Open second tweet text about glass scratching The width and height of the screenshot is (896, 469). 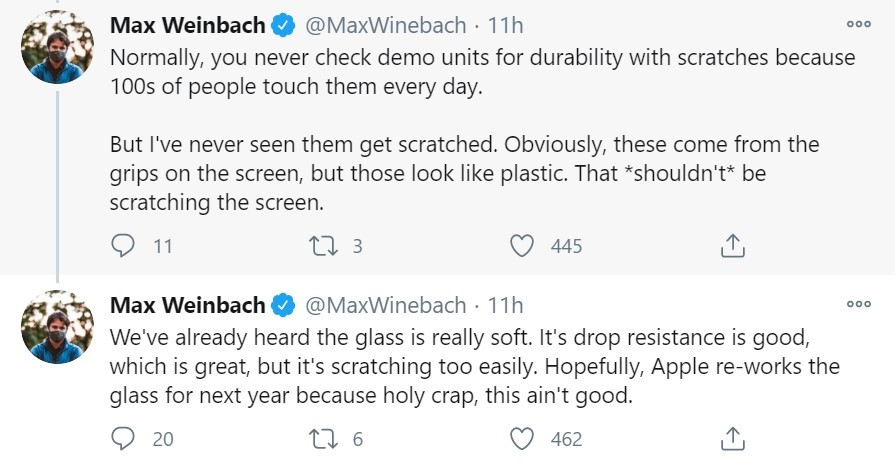475,366
